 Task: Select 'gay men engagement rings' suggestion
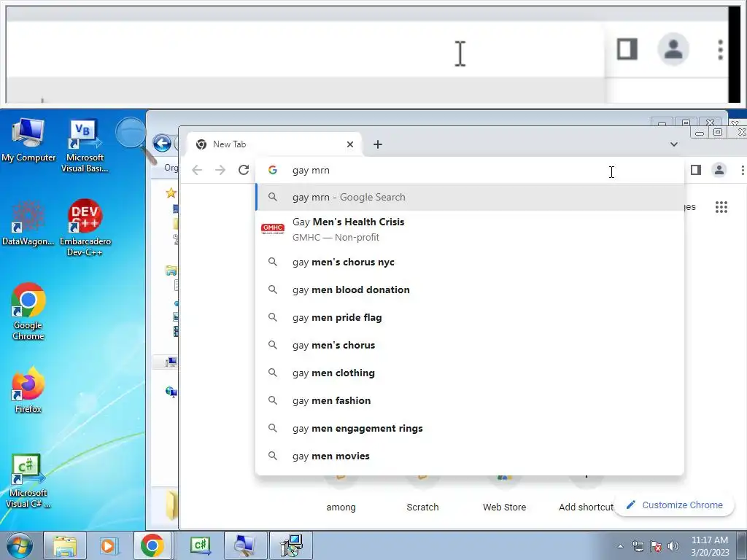(x=470, y=428)
